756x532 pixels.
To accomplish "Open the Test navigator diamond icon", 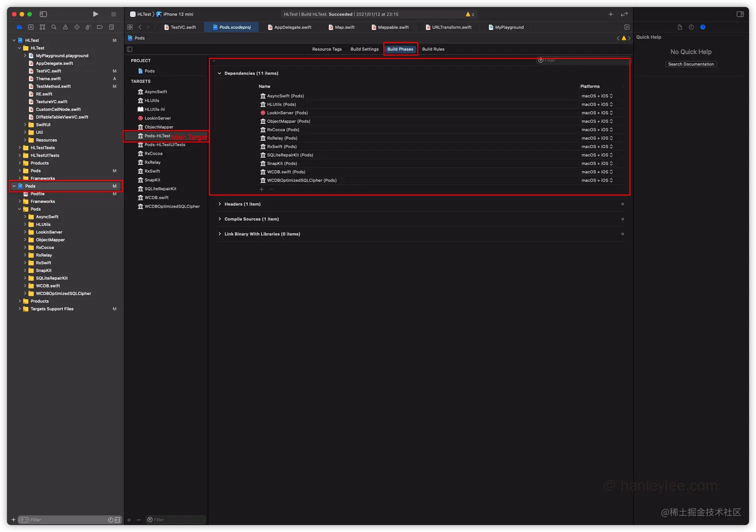I will [76, 27].
